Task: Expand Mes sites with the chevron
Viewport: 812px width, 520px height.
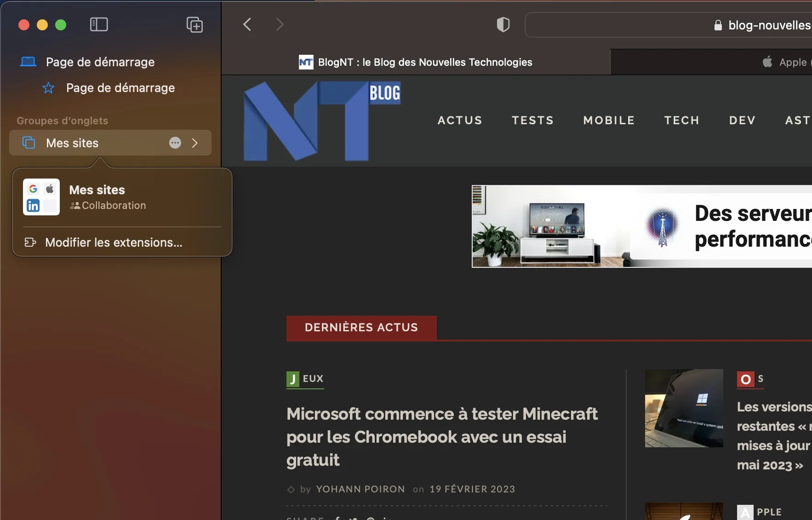Action: (195, 143)
